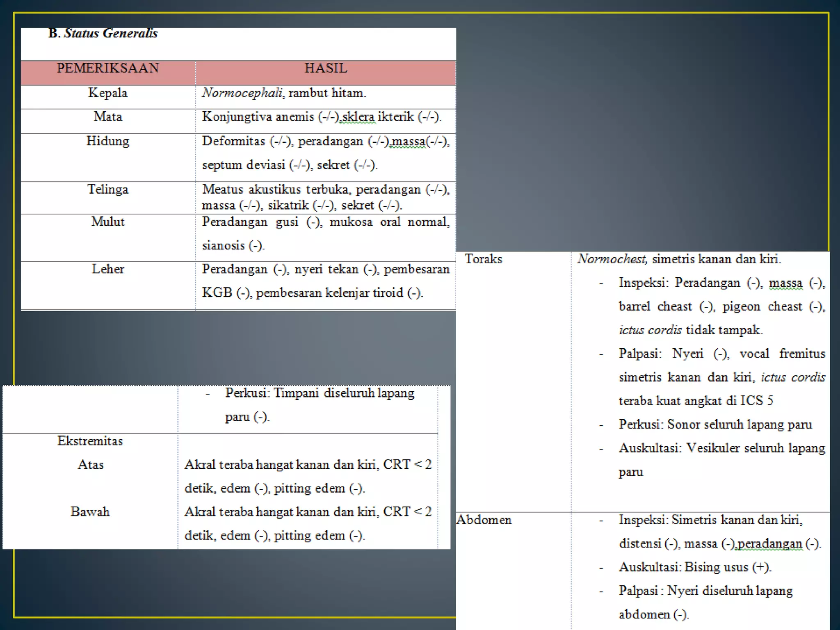Click the underlined word sklera
The height and width of the screenshot is (630, 840).
tap(358, 117)
